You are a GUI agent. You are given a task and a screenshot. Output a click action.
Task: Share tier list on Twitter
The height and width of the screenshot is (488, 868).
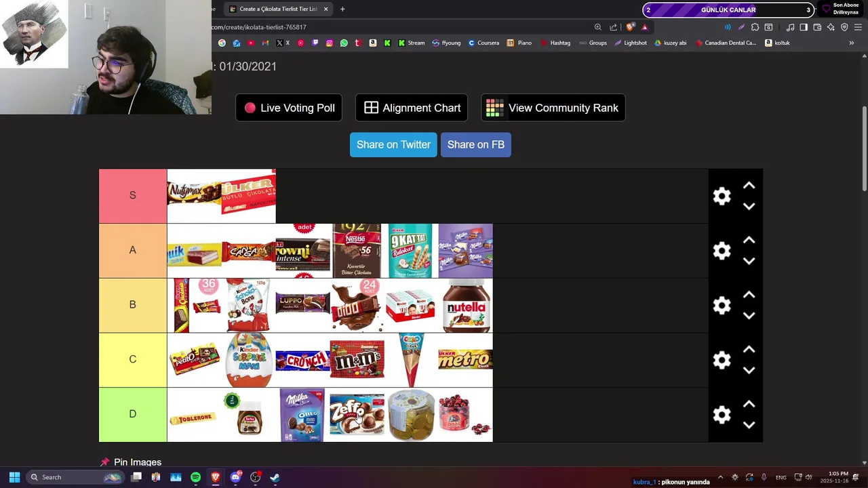click(x=393, y=144)
